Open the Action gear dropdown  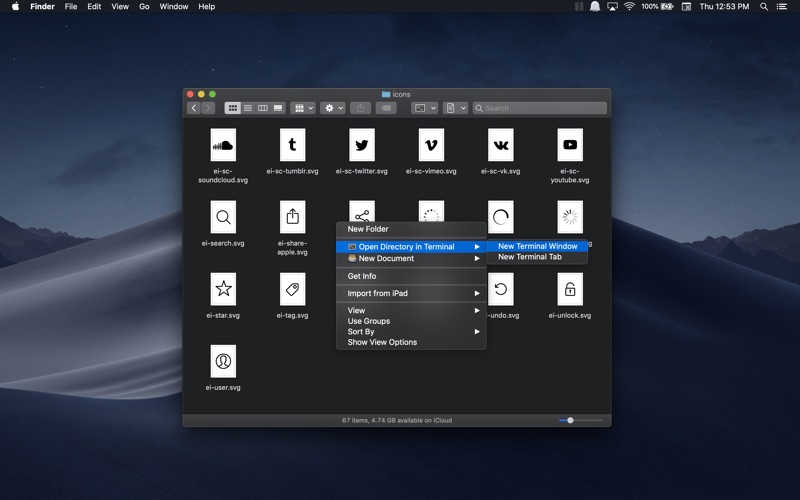coord(334,108)
